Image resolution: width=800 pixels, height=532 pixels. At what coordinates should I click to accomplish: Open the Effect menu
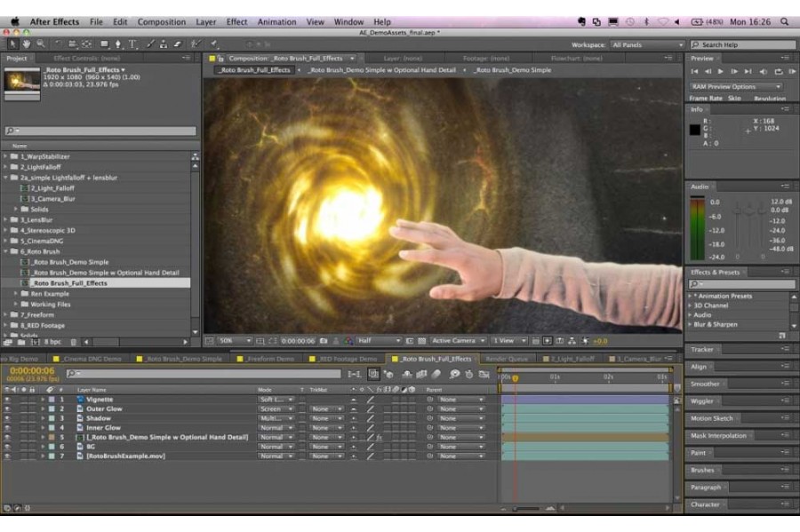click(236, 22)
